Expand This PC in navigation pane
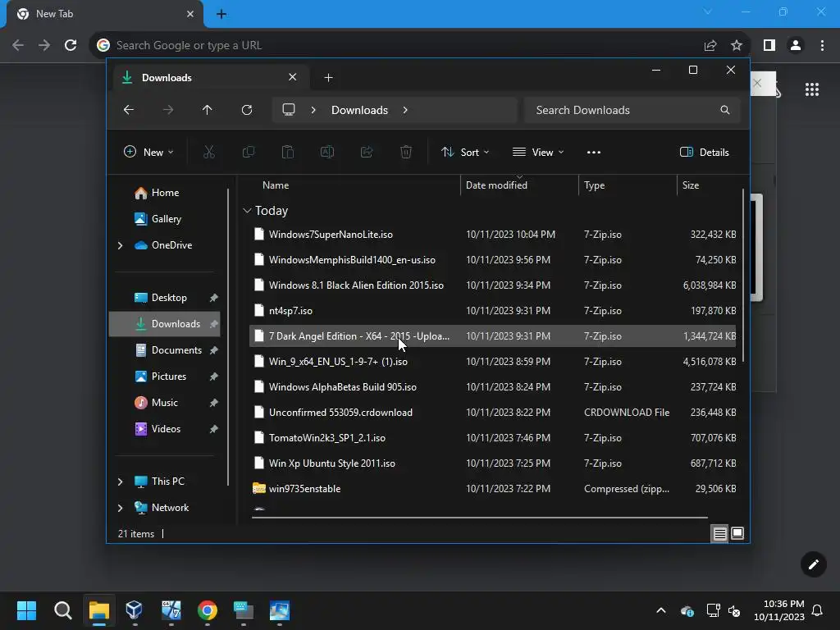 pyautogui.click(x=120, y=482)
